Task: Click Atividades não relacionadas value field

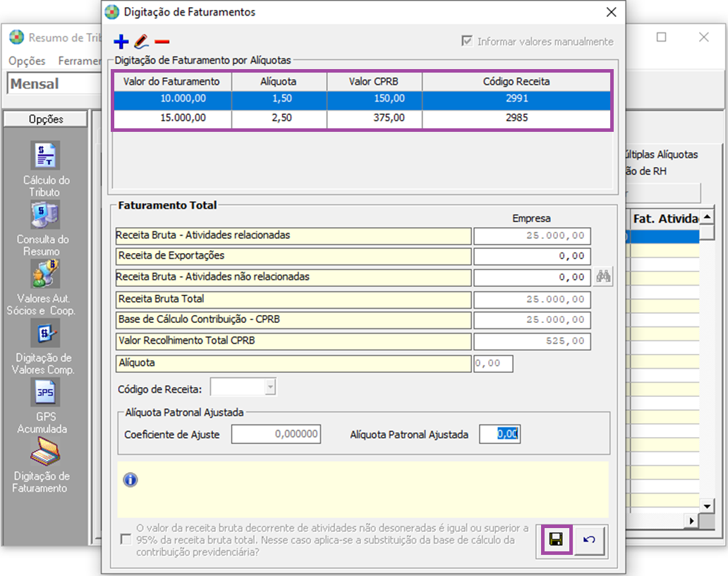Action: point(532,277)
